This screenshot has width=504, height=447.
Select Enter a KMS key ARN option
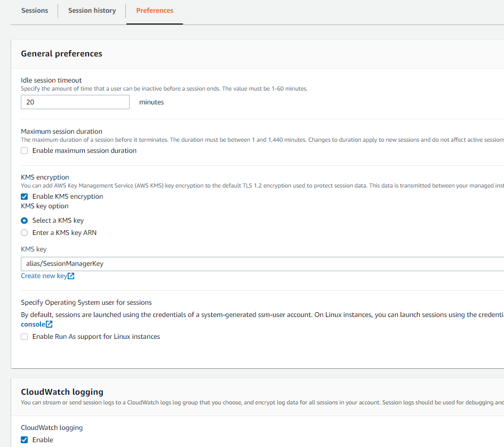click(25, 233)
